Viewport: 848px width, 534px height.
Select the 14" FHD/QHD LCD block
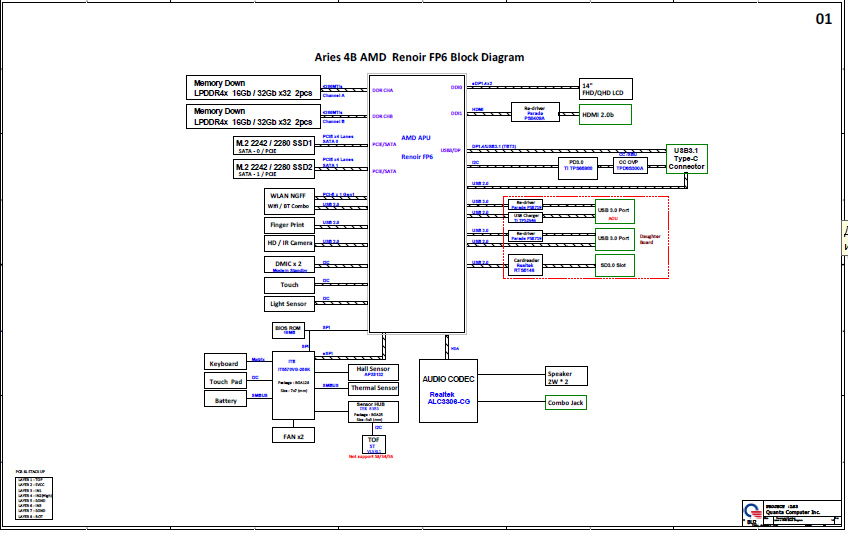(x=606, y=89)
